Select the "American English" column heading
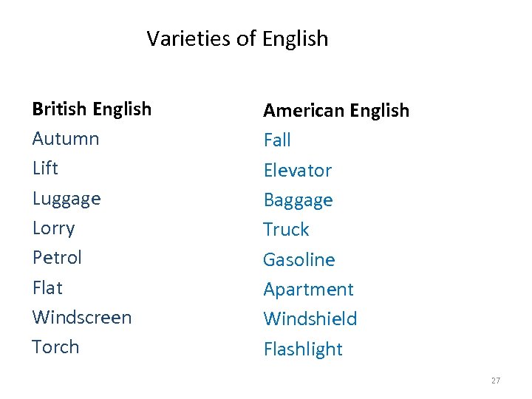 [336, 111]
